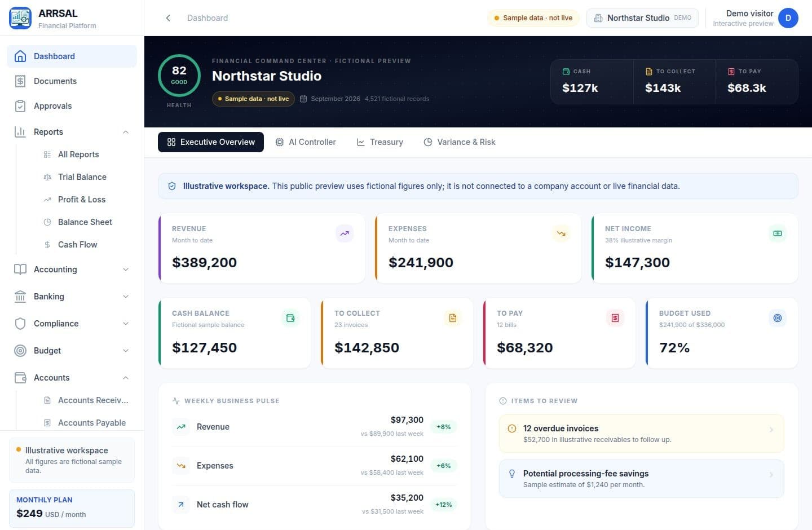Click the Net cash flow arrow icon
The image size is (812, 530).
181,505
